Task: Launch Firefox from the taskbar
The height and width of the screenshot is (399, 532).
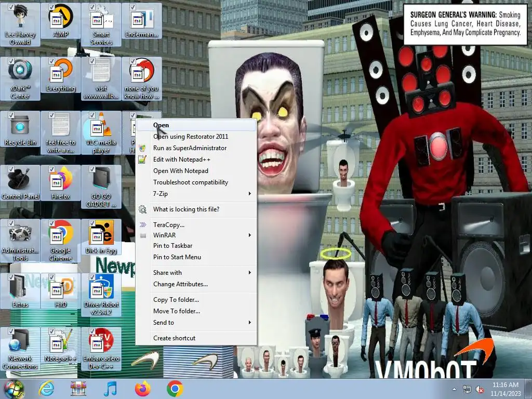Action: (x=143, y=389)
